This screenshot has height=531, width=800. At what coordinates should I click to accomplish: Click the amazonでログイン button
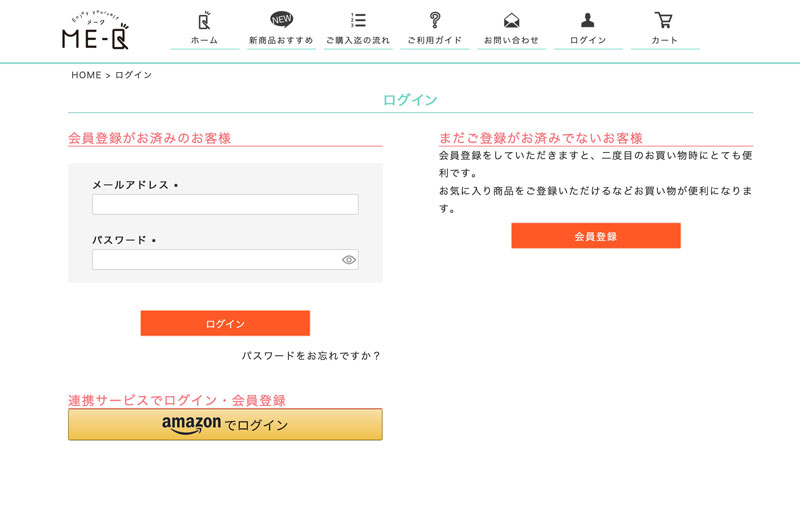click(225, 424)
